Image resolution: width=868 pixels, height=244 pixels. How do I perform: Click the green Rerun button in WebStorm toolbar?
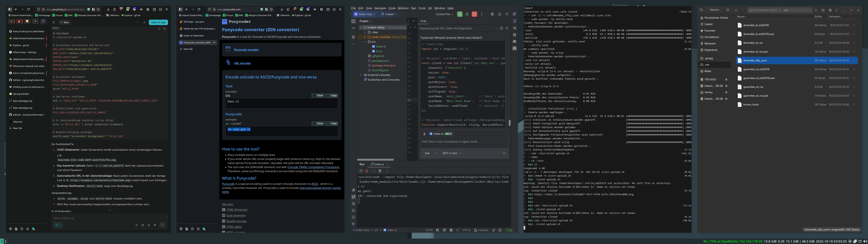click(460, 14)
